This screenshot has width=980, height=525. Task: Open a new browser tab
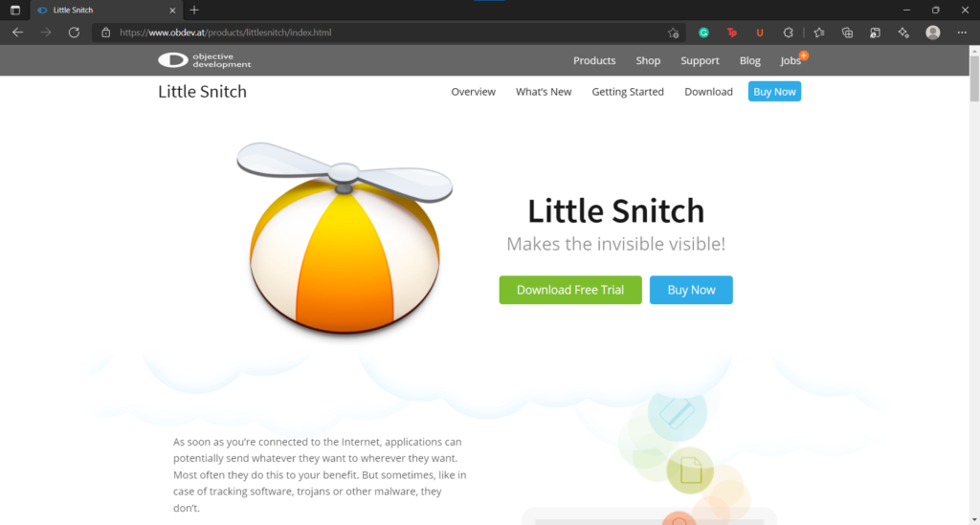coord(194,10)
